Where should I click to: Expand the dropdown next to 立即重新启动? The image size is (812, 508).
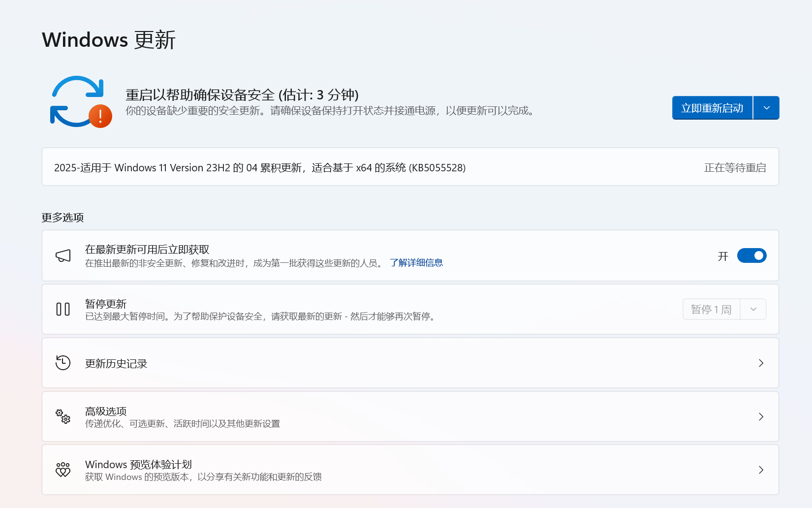click(766, 108)
